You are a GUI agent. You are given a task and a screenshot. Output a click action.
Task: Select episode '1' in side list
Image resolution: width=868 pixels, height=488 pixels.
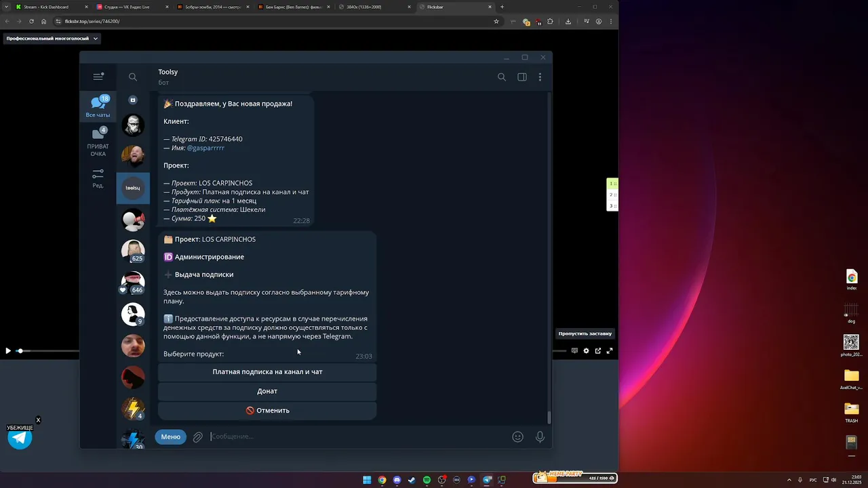612,184
